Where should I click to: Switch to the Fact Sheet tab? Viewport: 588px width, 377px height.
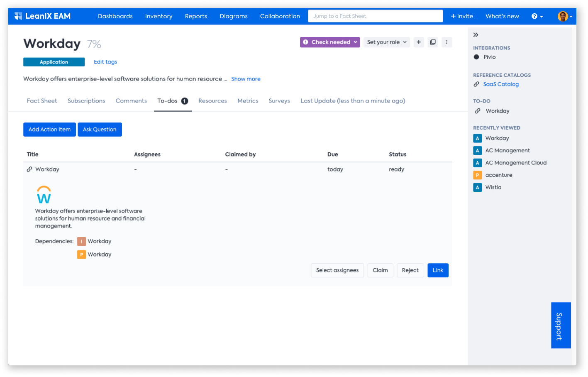coord(42,101)
